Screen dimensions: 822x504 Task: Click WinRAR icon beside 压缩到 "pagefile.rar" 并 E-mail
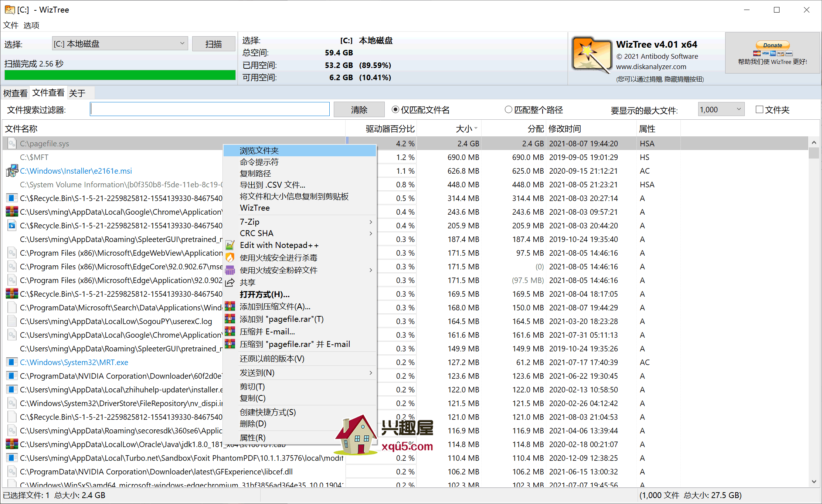[230, 344]
